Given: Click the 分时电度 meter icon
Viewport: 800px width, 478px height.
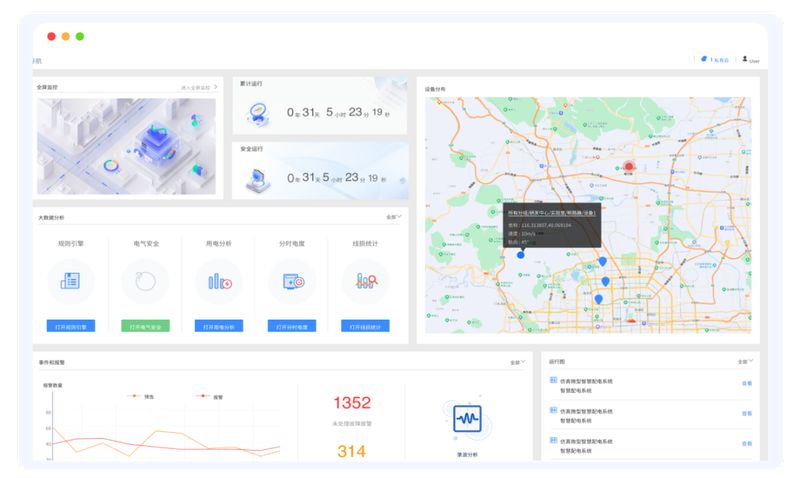Looking at the screenshot, I should 292,281.
